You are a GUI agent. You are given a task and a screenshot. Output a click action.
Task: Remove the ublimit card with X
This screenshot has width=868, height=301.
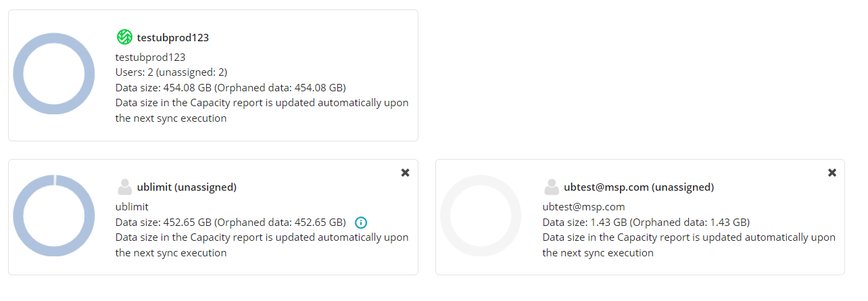[406, 172]
